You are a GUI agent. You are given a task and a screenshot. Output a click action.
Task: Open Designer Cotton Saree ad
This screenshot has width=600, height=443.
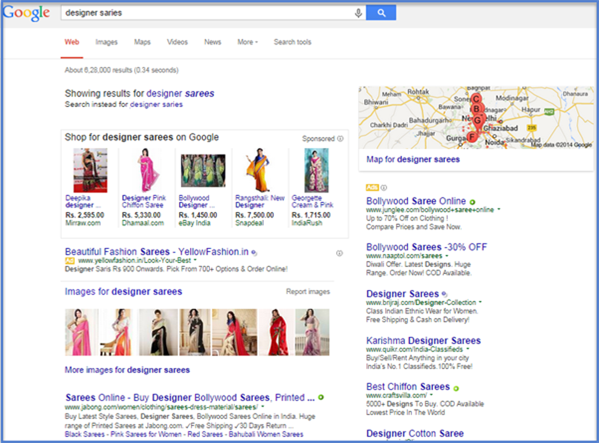(415, 433)
